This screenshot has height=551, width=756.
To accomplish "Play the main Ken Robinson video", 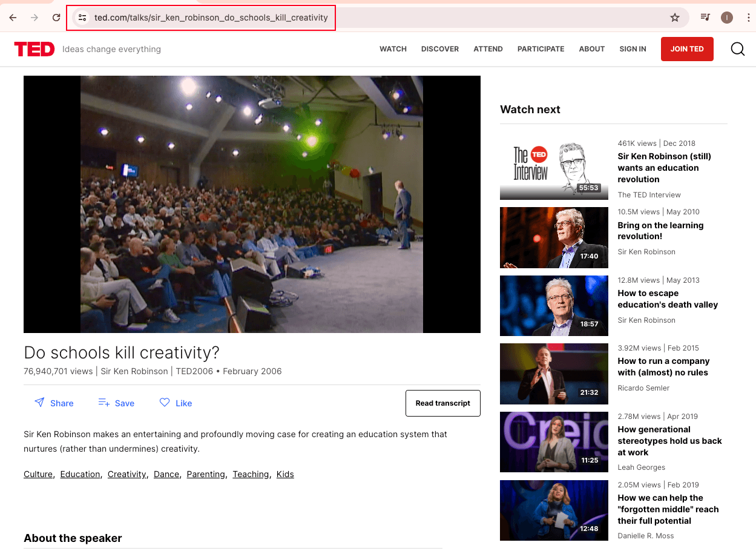I will (x=252, y=204).
